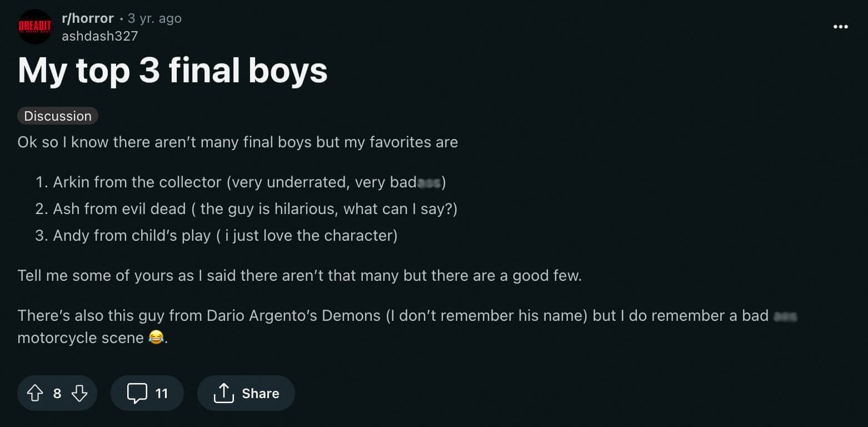The image size is (868, 427).
Task: Open the three-dot post options menu
Action: [x=840, y=27]
